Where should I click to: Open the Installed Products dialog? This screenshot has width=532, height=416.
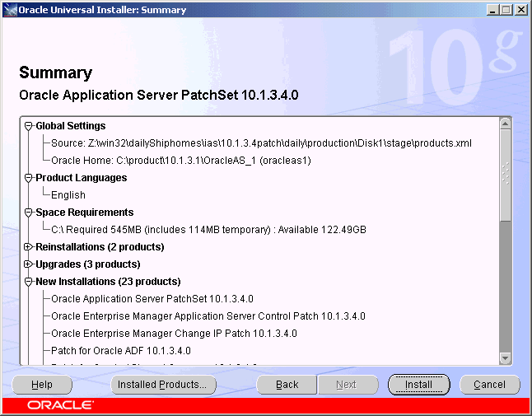click(x=164, y=385)
